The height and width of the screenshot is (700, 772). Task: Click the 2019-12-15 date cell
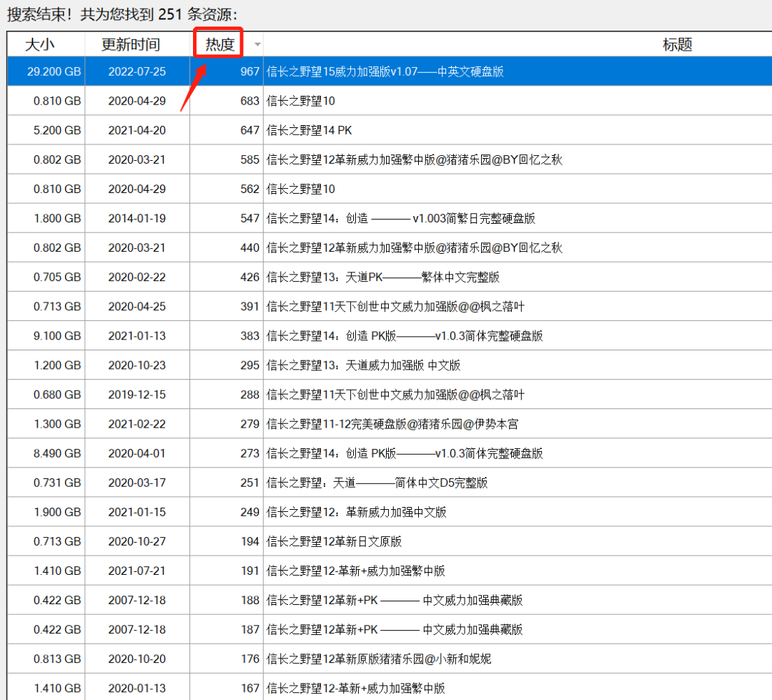[137, 395]
